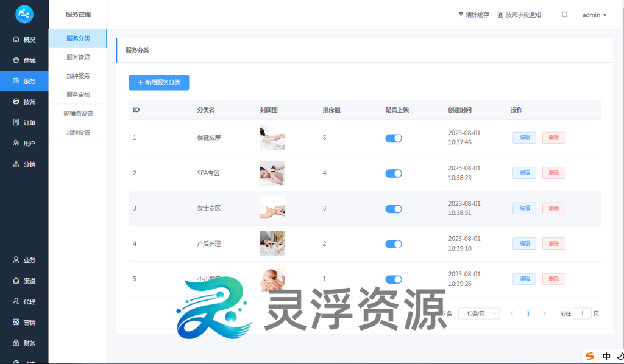Click timestamp 2023-08-01 10:39:10
624x364 pixels.
point(464,243)
